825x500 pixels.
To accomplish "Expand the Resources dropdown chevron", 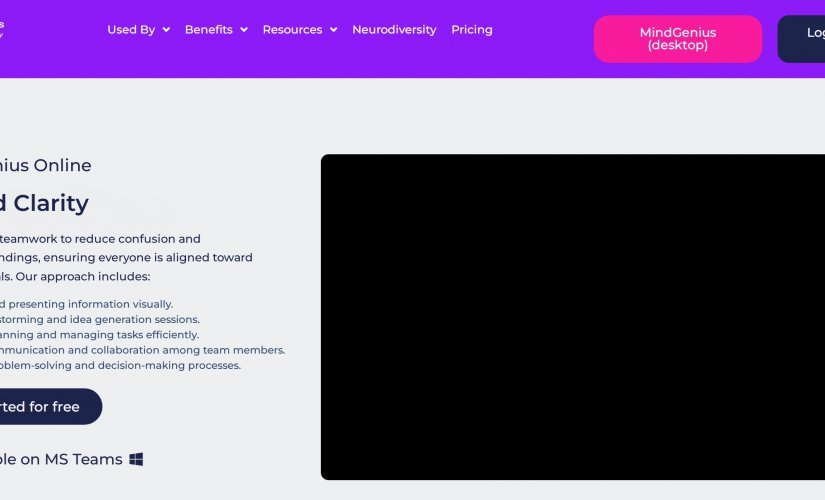I will (x=334, y=30).
